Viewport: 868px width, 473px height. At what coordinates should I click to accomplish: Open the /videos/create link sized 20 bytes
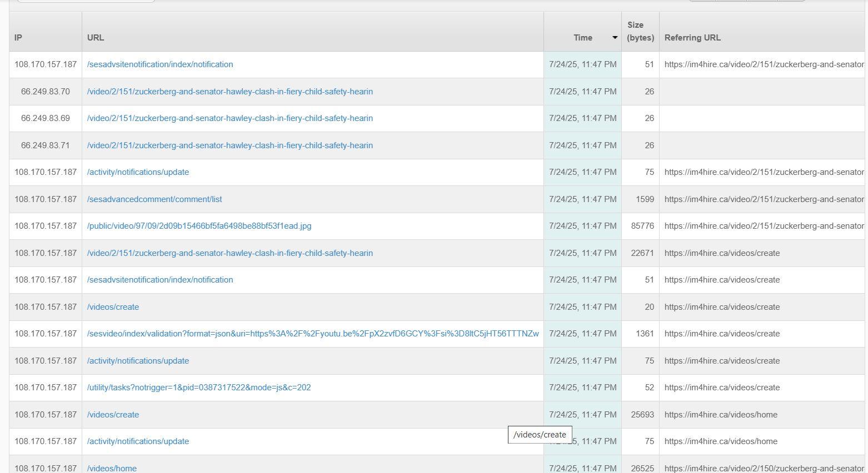113,307
